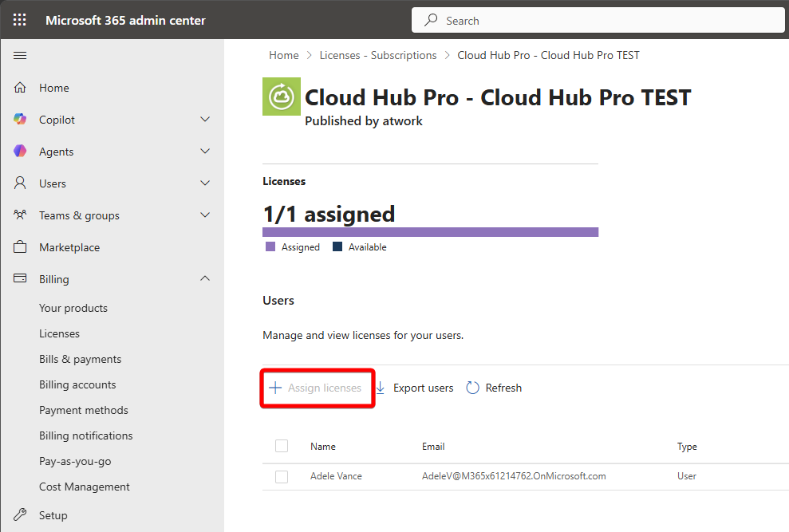Expand the Copilot menu chevron

[x=205, y=120]
